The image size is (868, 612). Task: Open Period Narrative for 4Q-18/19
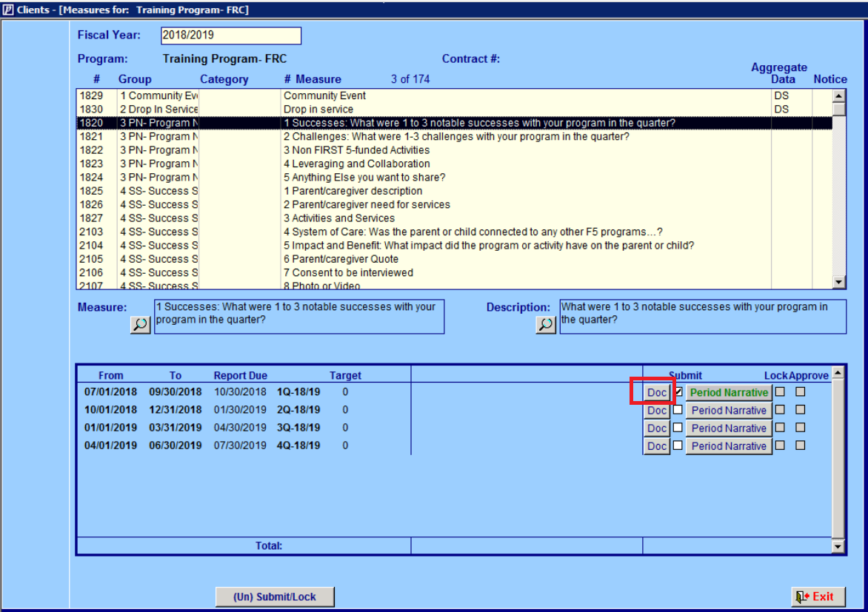(x=729, y=446)
